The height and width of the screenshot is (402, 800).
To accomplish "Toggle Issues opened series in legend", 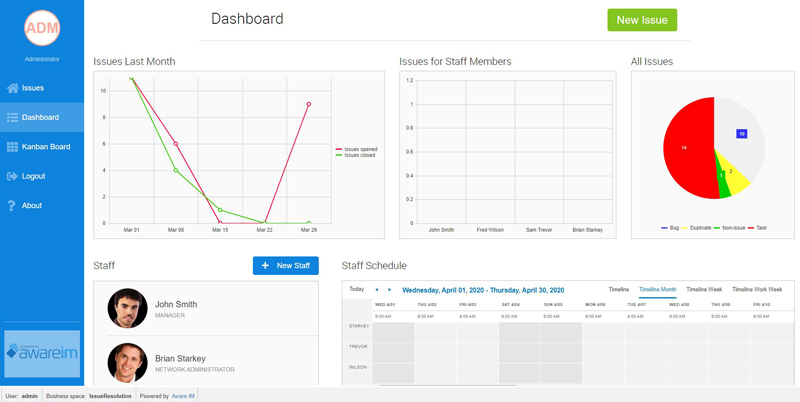I will (356, 149).
